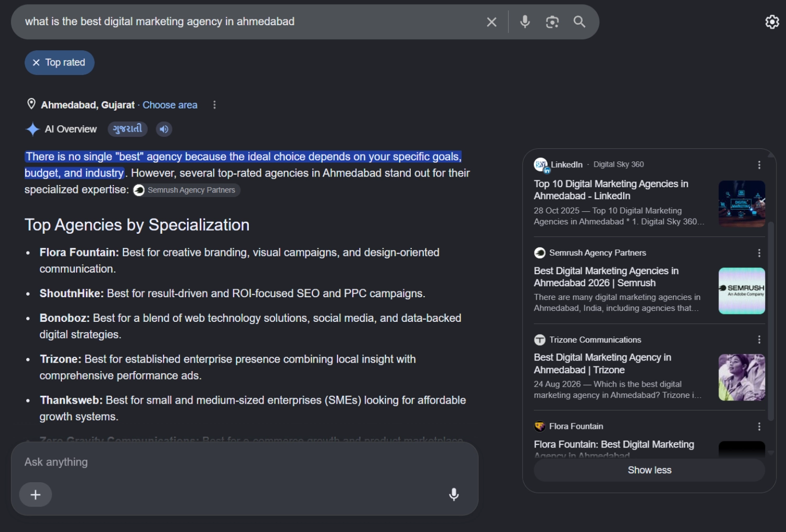Click the Semrush Agency Partners favicon in sources

540,253
